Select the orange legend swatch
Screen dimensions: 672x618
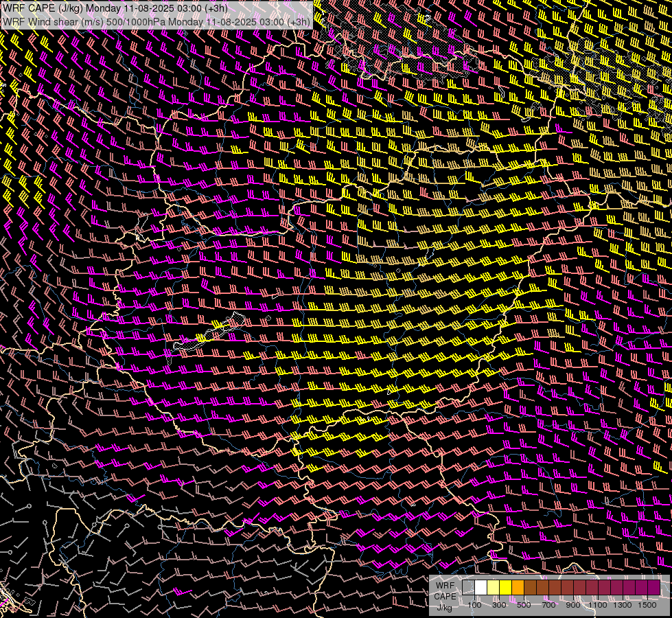pos(518,588)
